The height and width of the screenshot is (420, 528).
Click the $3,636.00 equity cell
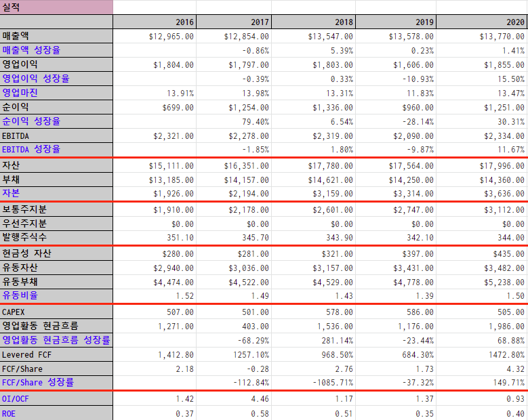click(482, 194)
